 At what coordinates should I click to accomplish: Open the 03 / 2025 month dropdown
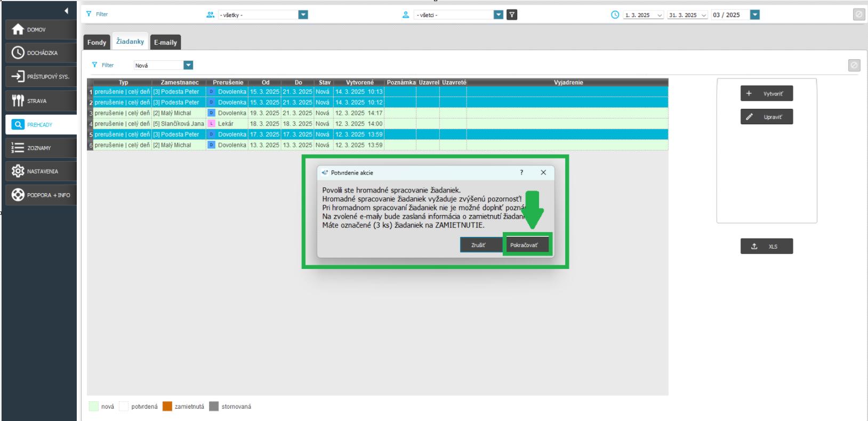(x=754, y=15)
